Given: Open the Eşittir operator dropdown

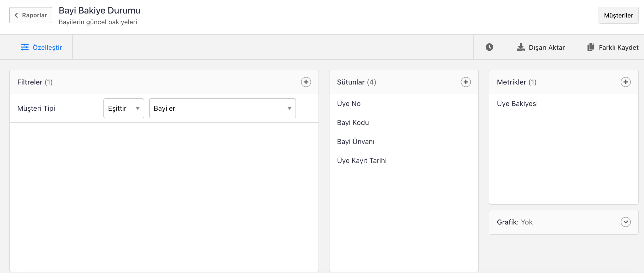Looking at the screenshot, I should pos(123,108).
